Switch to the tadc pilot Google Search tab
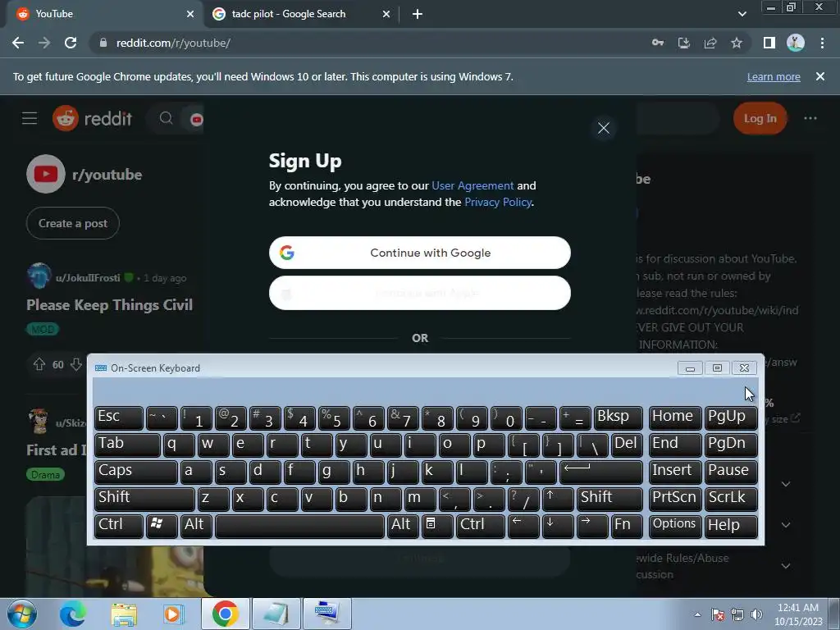The image size is (840, 630). 301,14
